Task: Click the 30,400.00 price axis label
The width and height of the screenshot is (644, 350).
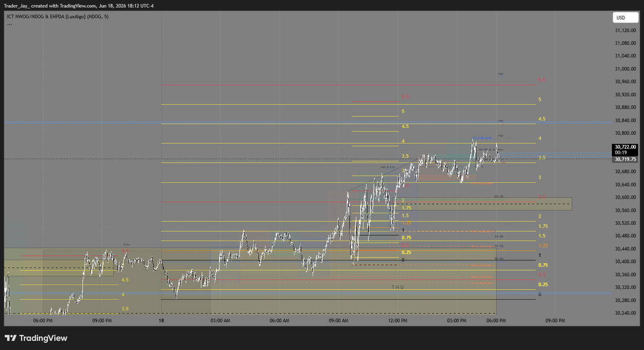Action: pos(626,262)
